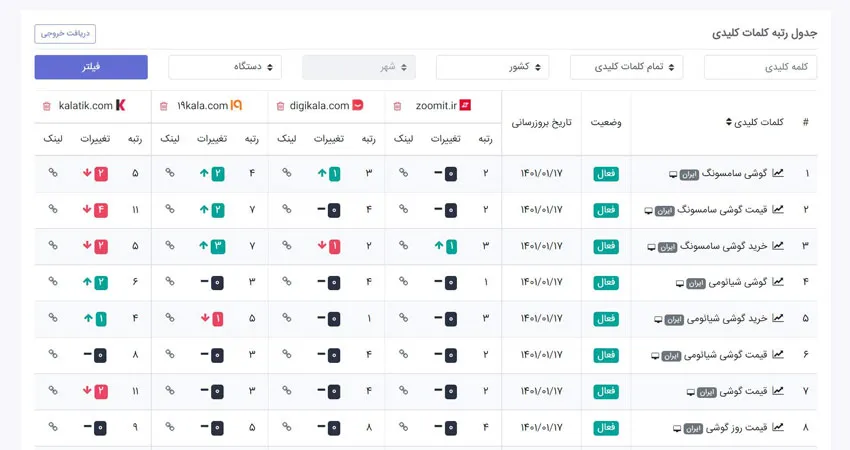Click فعال status badge in row 8

tap(606, 428)
